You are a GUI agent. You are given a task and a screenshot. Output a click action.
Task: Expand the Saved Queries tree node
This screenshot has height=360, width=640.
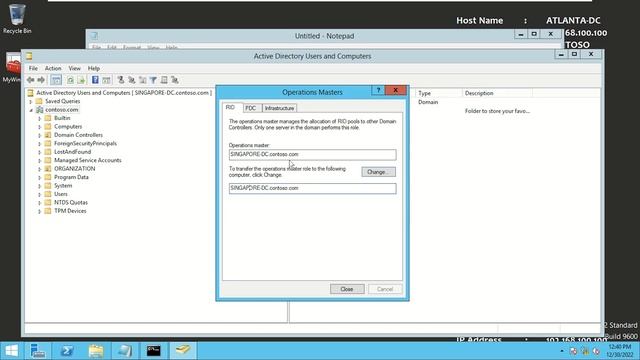tap(31, 101)
